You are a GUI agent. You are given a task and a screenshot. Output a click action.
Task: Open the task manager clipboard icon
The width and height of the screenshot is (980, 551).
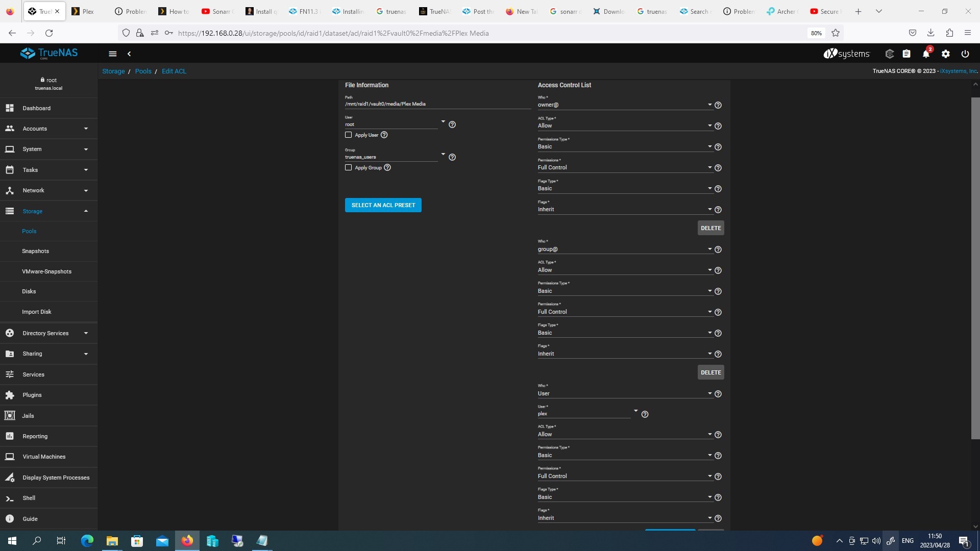(906, 54)
